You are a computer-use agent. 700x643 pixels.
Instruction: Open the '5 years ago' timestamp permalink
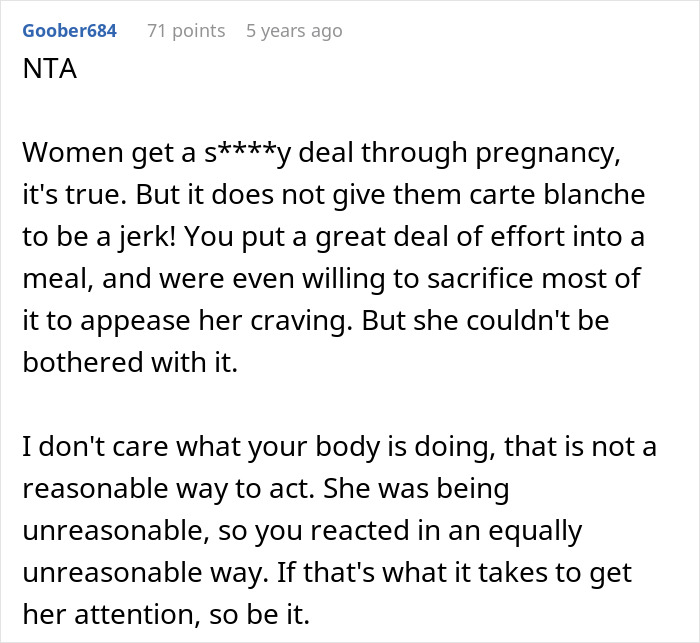point(294,31)
